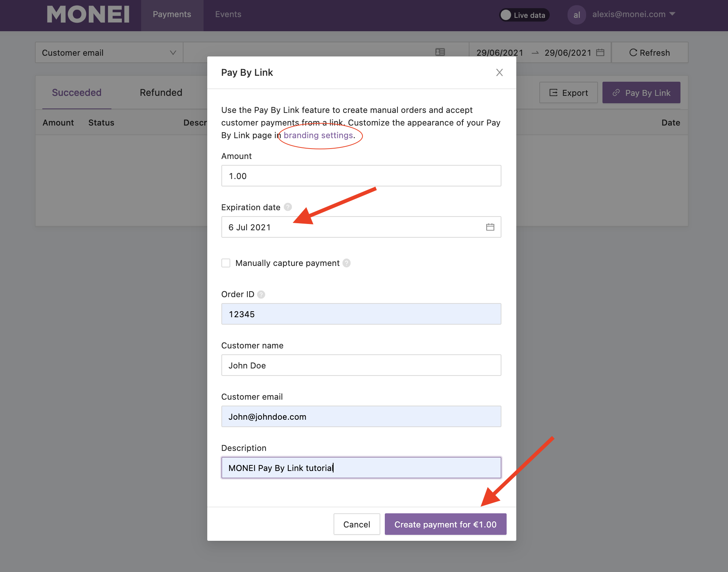Expand the Customer email filter dropdown
The width and height of the screenshot is (728, 572).
(x=109, y=52)
